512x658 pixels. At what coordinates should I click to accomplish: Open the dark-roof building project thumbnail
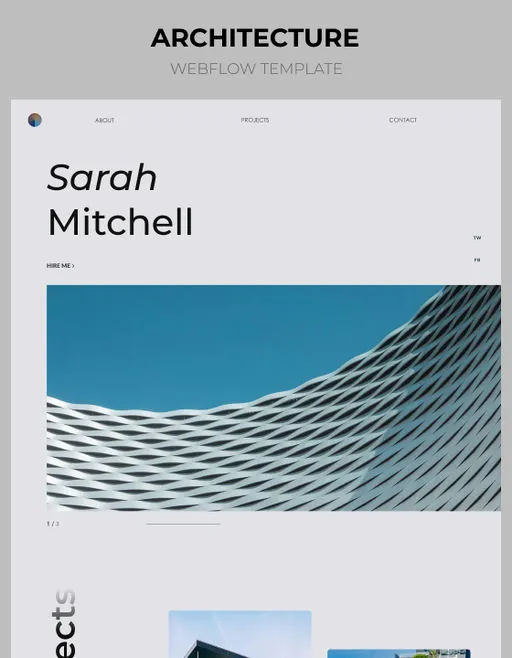click(x=240, y=634)
